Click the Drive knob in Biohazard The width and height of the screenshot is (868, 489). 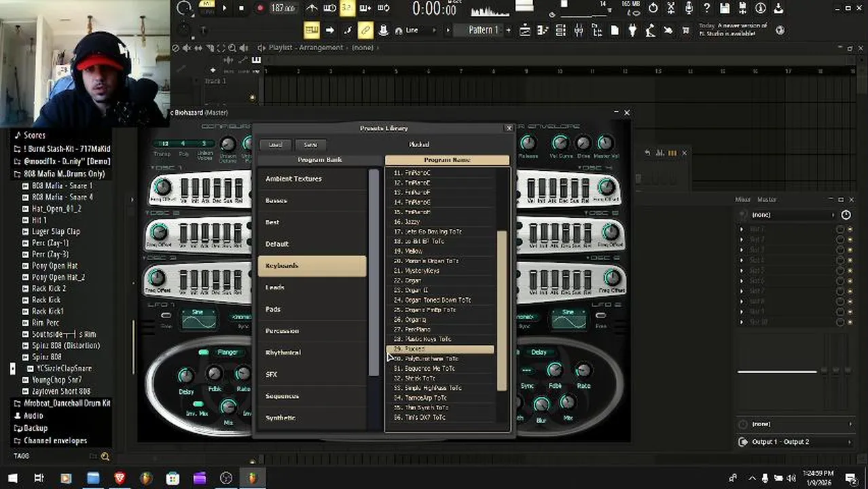click(583, 143)
